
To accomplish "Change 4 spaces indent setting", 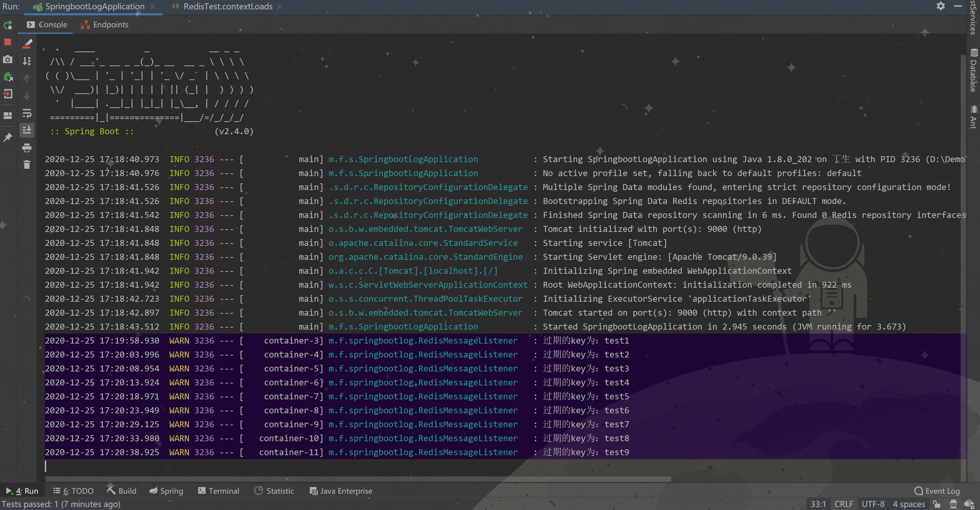I will pos(909,504).
